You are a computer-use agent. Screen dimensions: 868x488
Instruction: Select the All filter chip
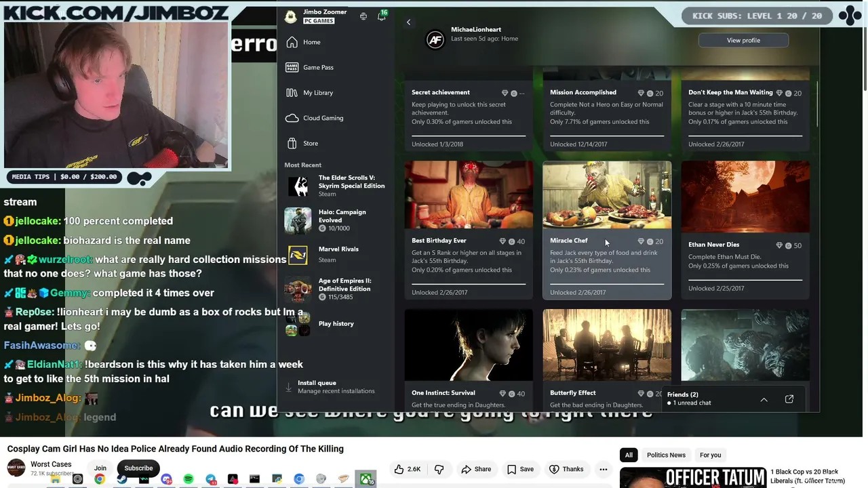(x=629, y=455)
